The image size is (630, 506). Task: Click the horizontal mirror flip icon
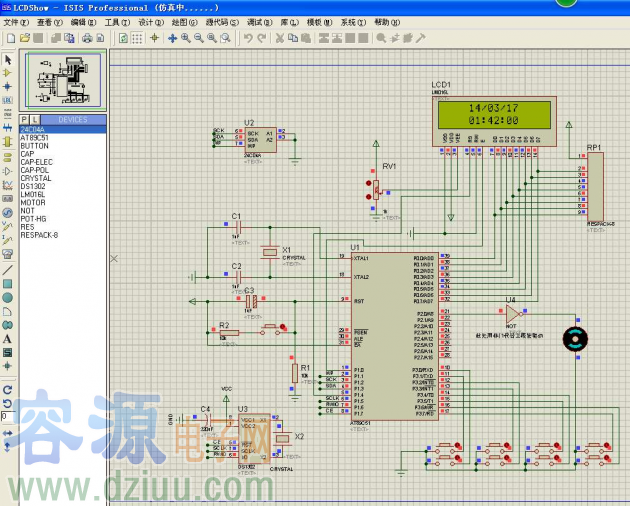coord(7,431)
